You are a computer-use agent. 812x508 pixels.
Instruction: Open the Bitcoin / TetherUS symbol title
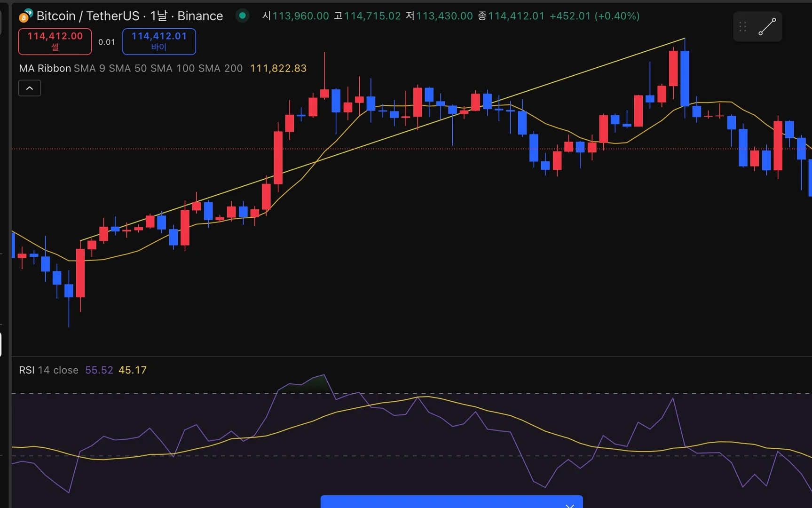(129, 16)
